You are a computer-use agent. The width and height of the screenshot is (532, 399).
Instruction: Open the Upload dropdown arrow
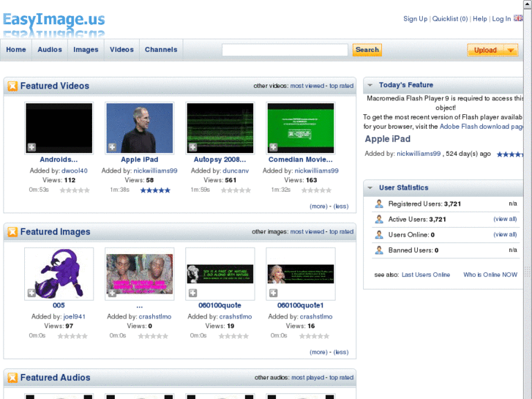point(511,51)
